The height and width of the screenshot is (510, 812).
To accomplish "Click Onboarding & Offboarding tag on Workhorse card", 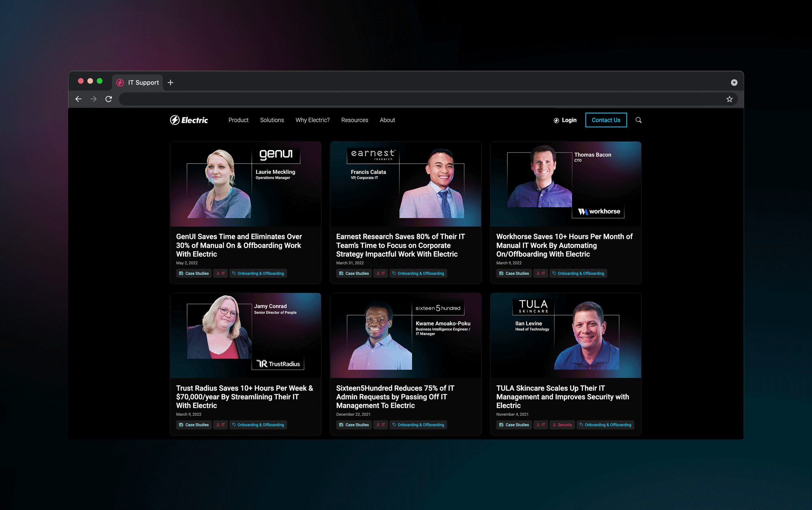I will (578, 273).
